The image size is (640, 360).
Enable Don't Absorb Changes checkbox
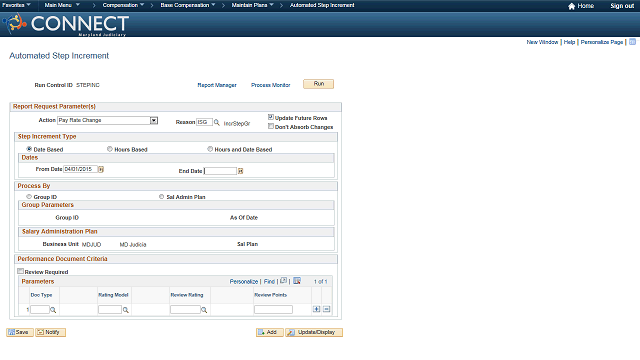click(271, 126)
